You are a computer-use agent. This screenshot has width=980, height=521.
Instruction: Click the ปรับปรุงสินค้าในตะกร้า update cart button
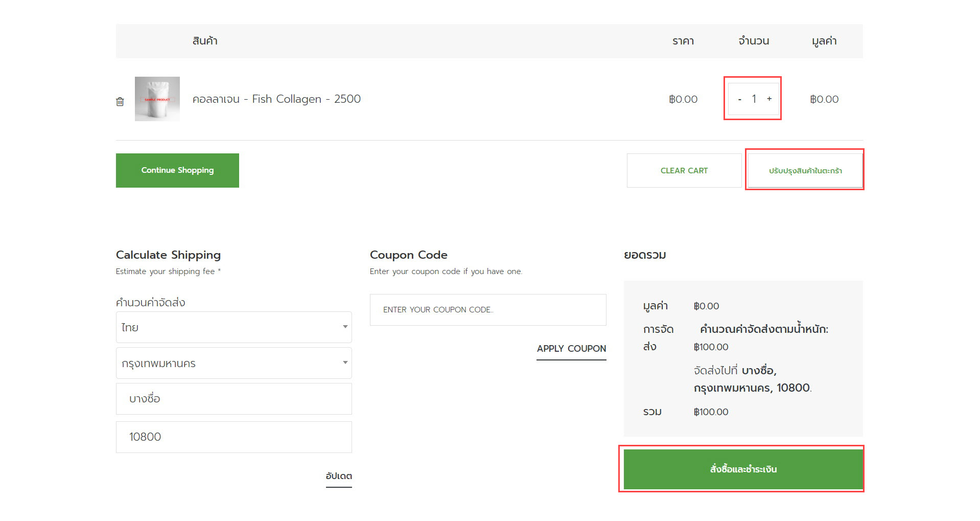805,170
